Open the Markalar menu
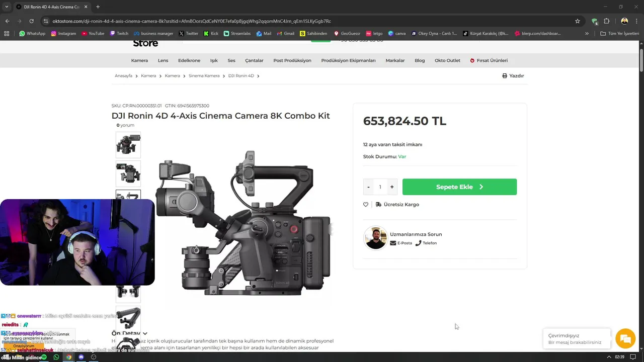Screen dimensions: 644x362 pos(395,60)
